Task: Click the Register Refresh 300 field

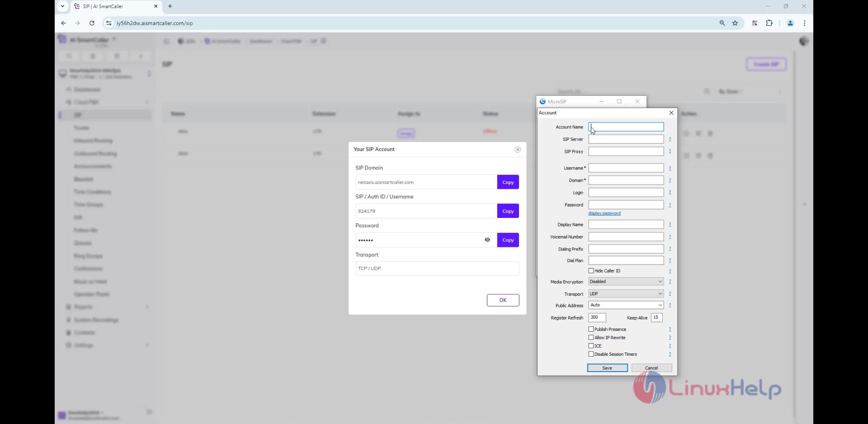Action: [x=597, y=318]
